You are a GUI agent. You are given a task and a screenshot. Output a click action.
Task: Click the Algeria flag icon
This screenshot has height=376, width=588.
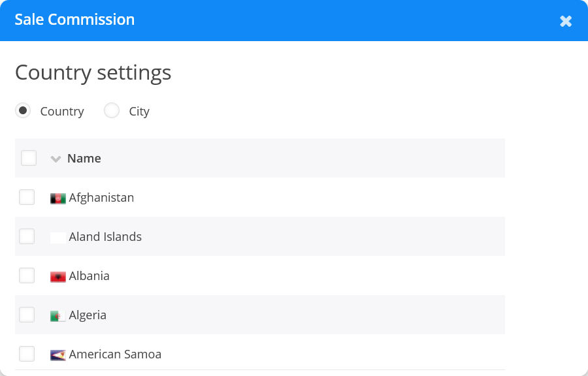(x=58, y=316)
